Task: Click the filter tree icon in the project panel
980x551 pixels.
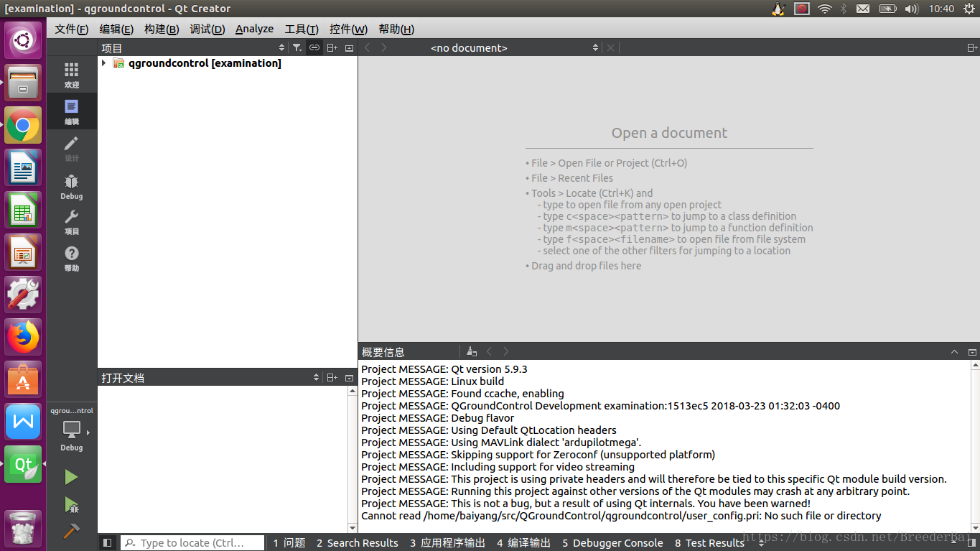Action: pyautogui.click(x=297, y=47)
